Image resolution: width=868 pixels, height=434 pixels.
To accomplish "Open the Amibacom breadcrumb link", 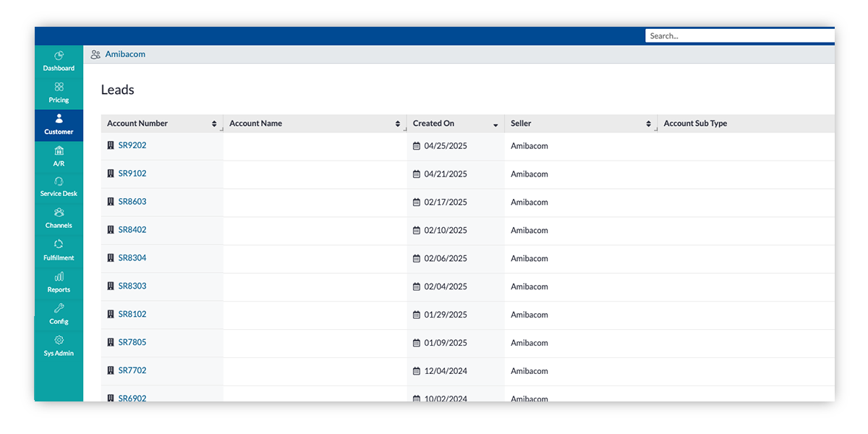I will (125, 54).
